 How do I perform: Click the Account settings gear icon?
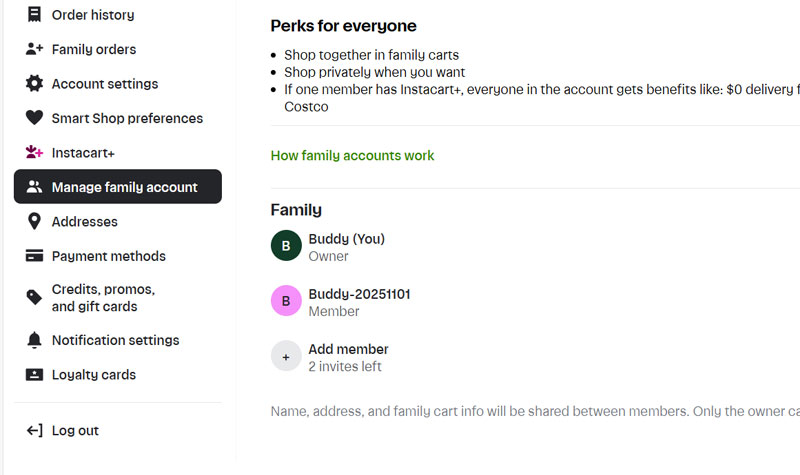click(34, 84)
